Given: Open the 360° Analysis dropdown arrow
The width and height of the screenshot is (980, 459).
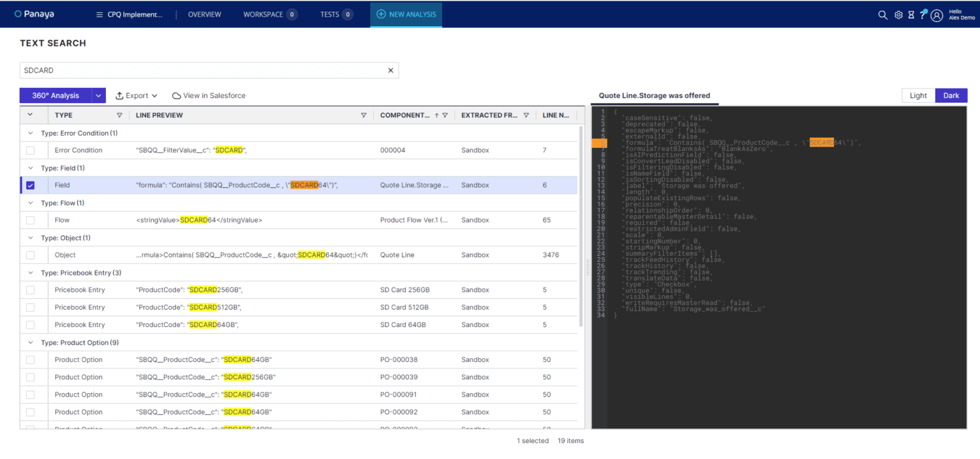Looking at the screenshot, I should pos(98,96).
